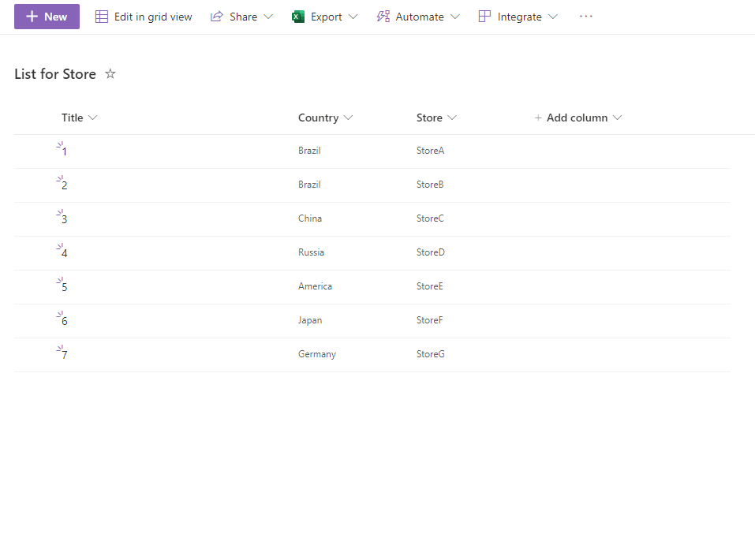The width and height of the screenshot is (755, 560).
Task: Click the Japan country cell
Action: [x=310, y=320]
